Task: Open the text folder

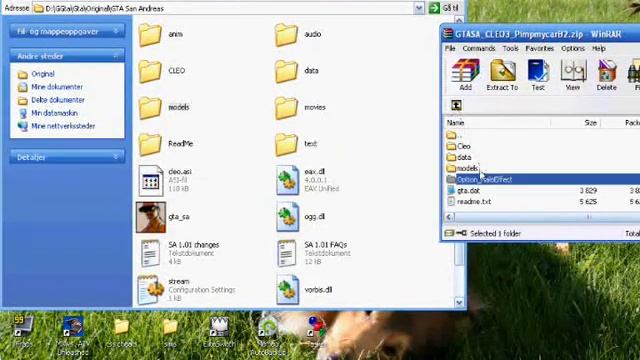Action: coord(296,144)
